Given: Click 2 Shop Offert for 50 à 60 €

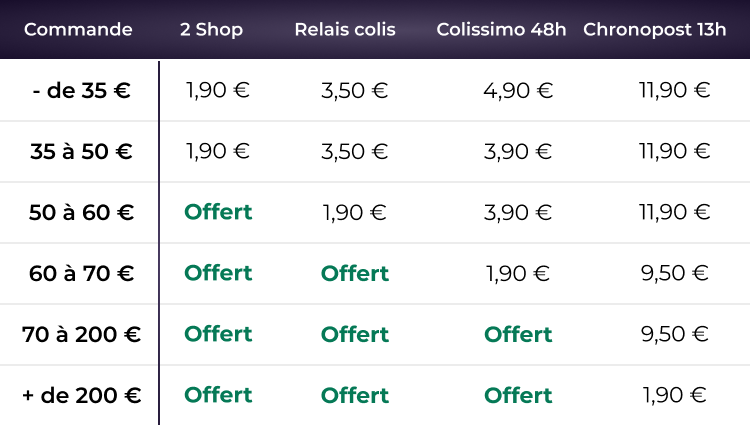Looking at the screenshot, I should click(218, 212).
